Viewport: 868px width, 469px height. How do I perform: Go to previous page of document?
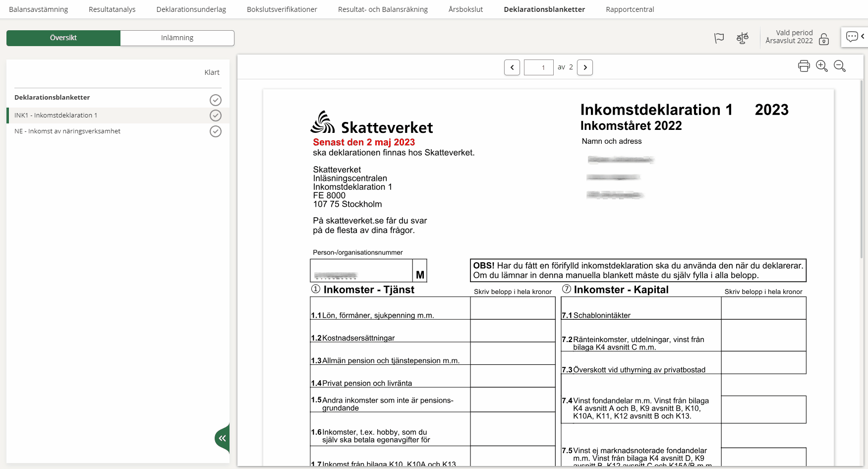512,67
